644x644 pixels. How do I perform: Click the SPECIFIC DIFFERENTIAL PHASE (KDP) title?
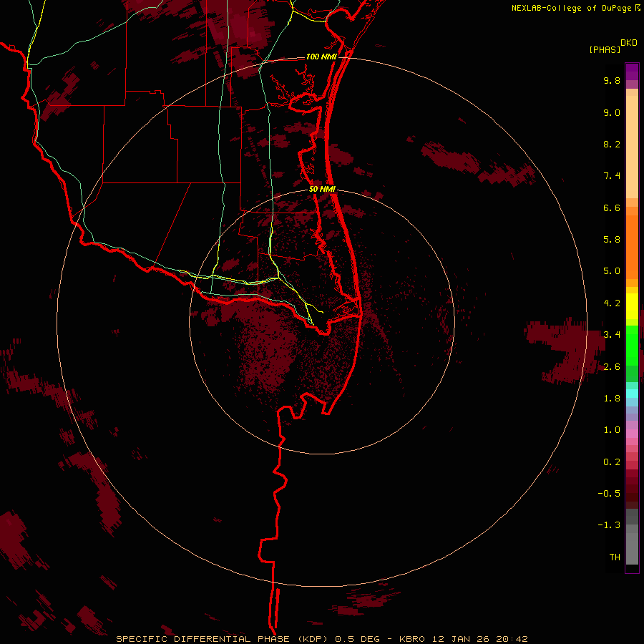click(x=224, y=639)
